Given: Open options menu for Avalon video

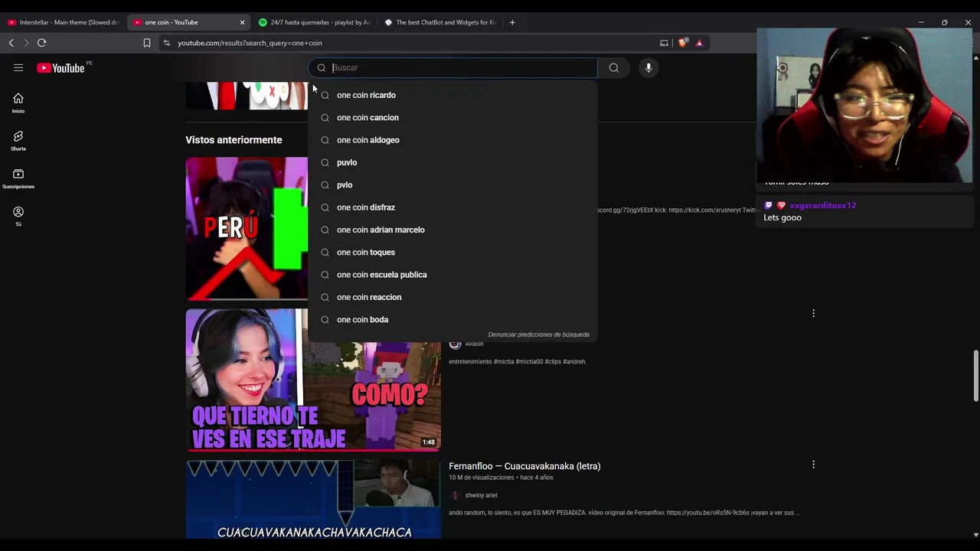Looking at the screenshot, I should (813, 313).
